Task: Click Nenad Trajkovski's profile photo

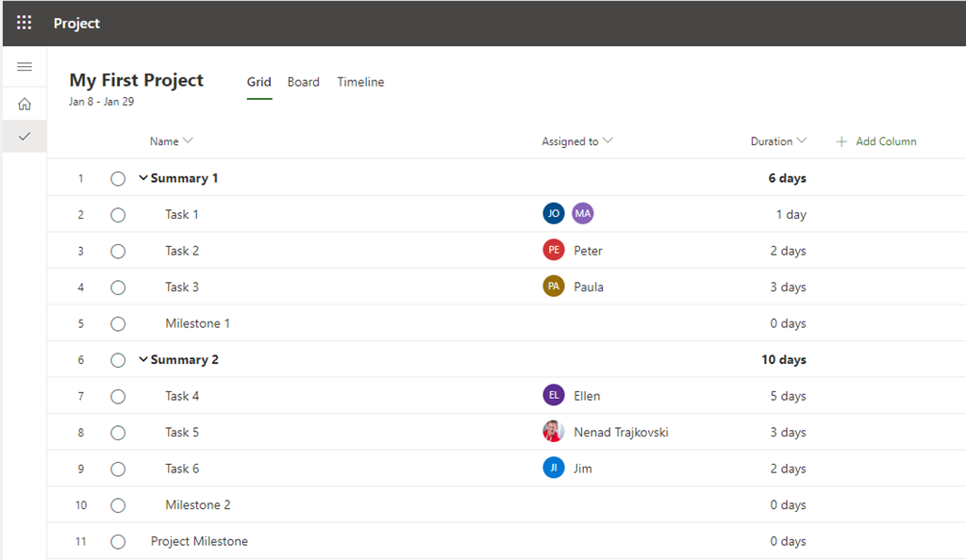Action: [554, 432]
